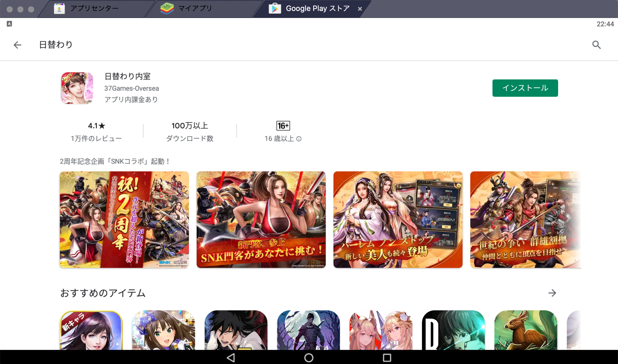The image size is (618, 364).
Task: Open the 新キャラ recommended game icon
Action: (x=91, y=330)
